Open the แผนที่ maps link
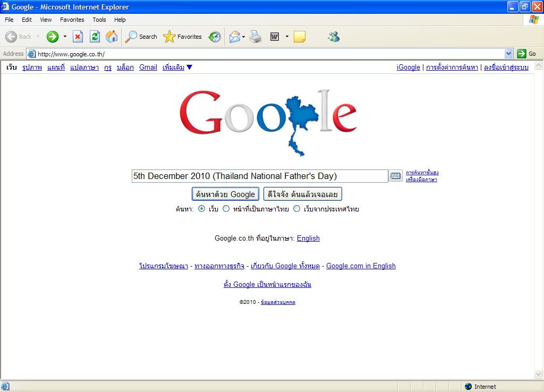The width and height of the screenshot is (544, 392). 56,67
